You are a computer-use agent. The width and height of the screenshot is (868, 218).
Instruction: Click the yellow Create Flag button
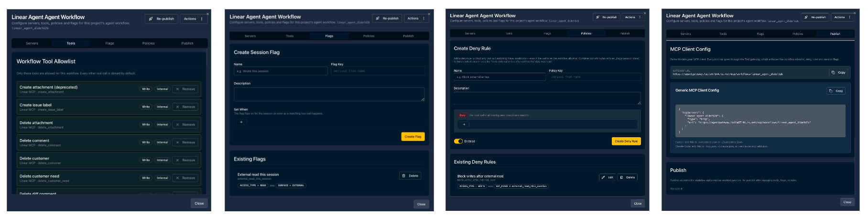413,137
